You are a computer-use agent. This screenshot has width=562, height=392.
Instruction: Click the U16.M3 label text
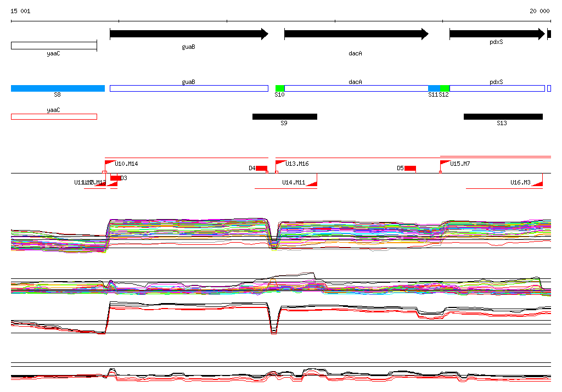pos(520,182)
